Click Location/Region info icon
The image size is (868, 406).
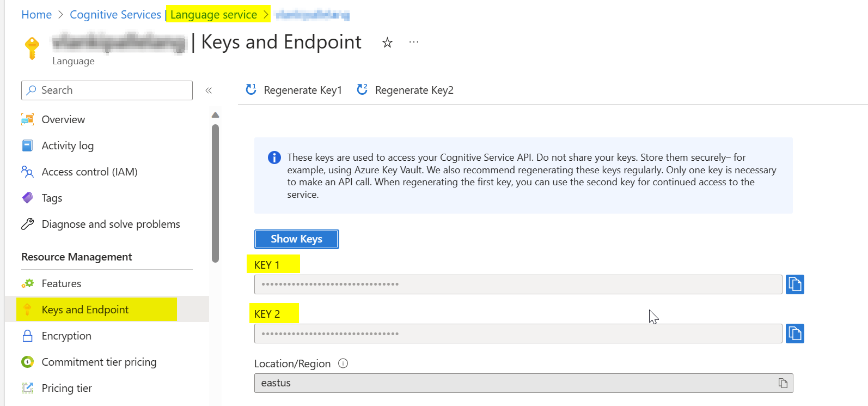click(343, 363)
